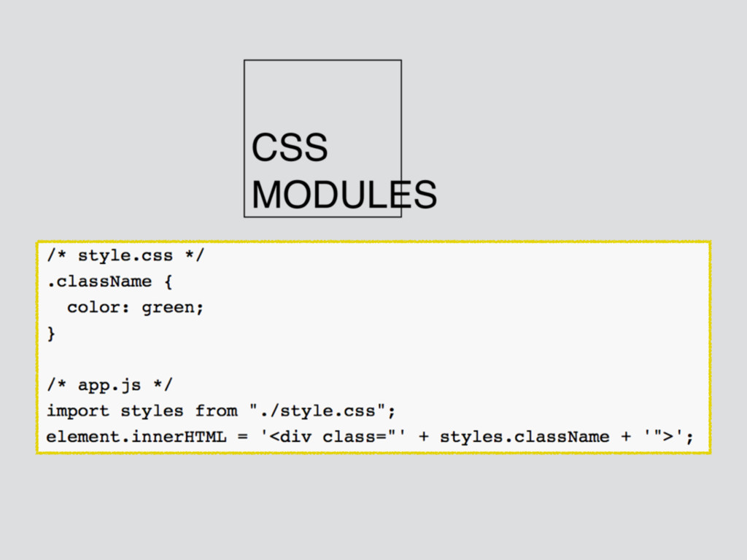The width and height of the screenshot is (747, 560).
Task: Click the 'import styles from' line
Action: pos(221,411)
